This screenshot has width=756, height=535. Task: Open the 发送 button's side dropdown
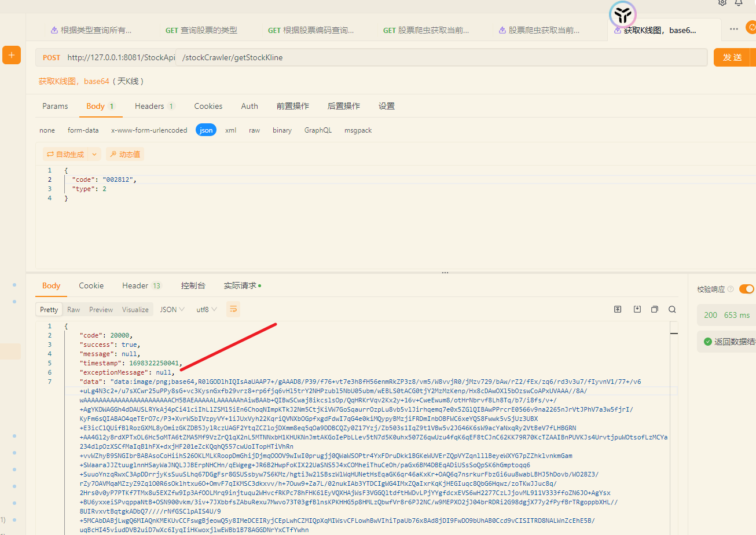point(753,57)
